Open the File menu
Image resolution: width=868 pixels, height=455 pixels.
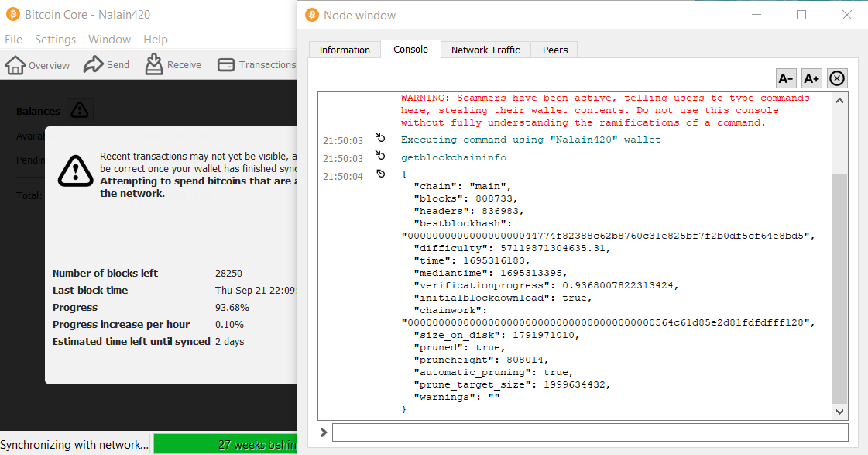[x=13, y=40]
